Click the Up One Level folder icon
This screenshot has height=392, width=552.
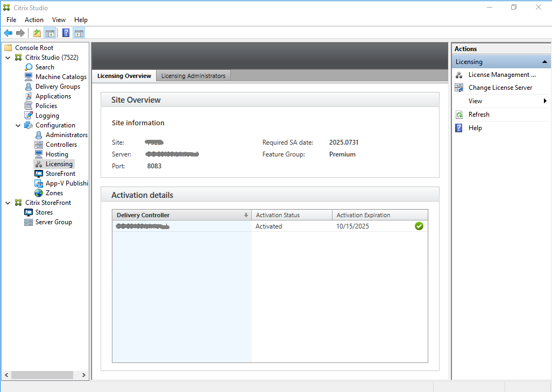pyautogui.click(x=37, y=33)
